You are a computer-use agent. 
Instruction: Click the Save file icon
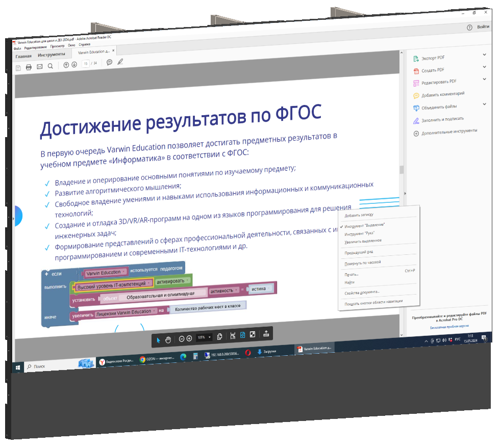click(x=18, y=68)
